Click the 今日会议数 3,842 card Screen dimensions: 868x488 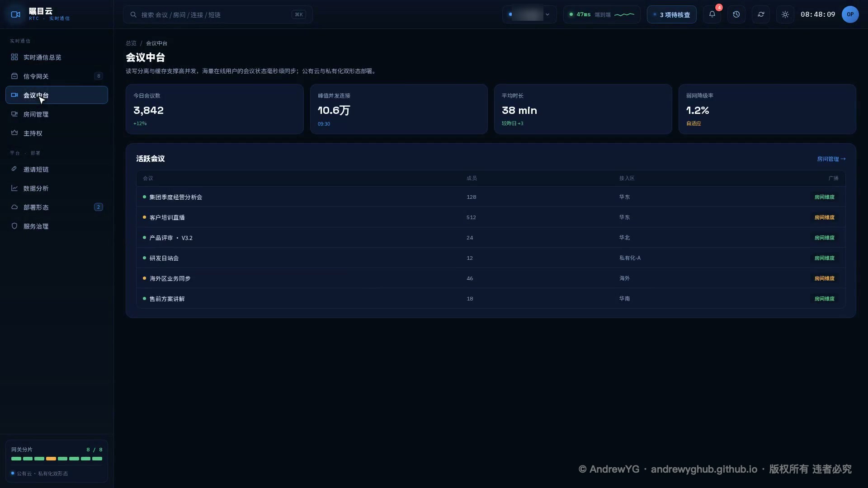[214, 109]
